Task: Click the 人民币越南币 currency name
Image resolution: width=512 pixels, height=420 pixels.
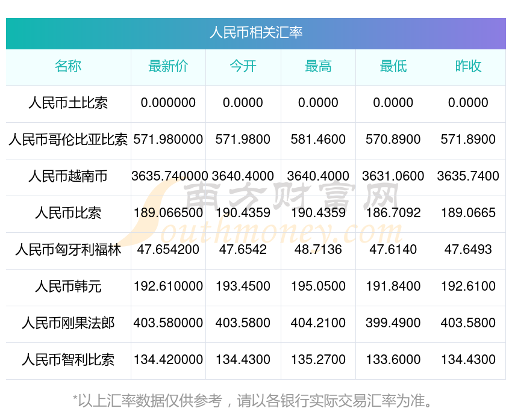Action: [68, 176]
